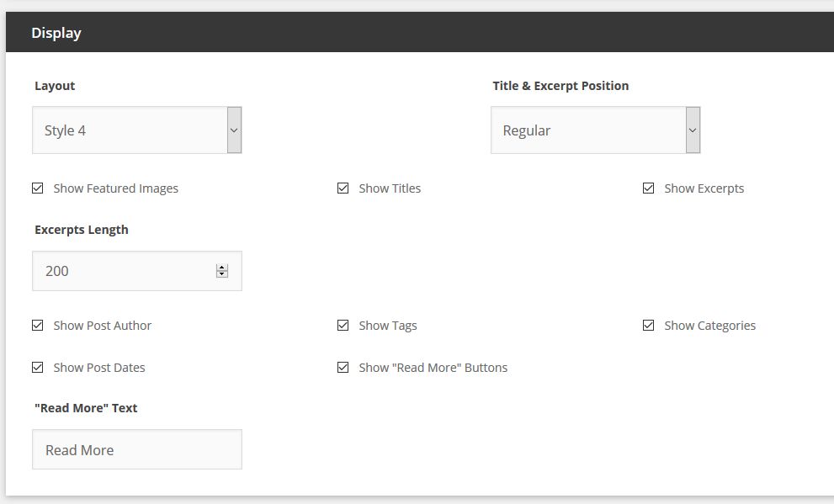This screenshot has width=834, height=504.
Task: Disable Show "Read More" Buttons checkbox
Action: pyautogui.click(x=343, y=368)
